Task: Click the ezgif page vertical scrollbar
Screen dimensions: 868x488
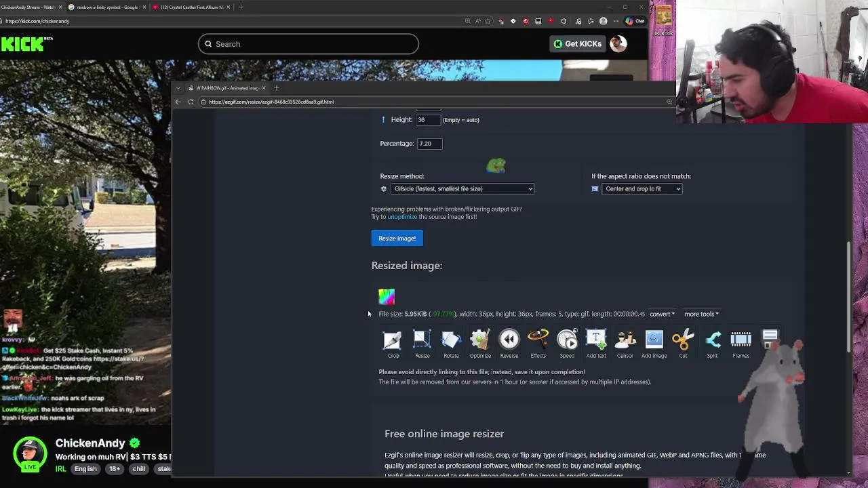Action: click(849, 297)
